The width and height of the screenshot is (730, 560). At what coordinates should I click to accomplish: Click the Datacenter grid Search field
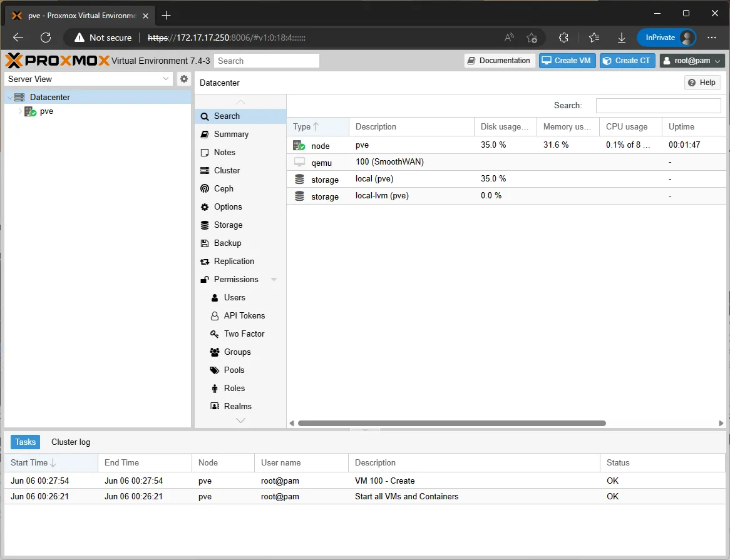point(658,106)
